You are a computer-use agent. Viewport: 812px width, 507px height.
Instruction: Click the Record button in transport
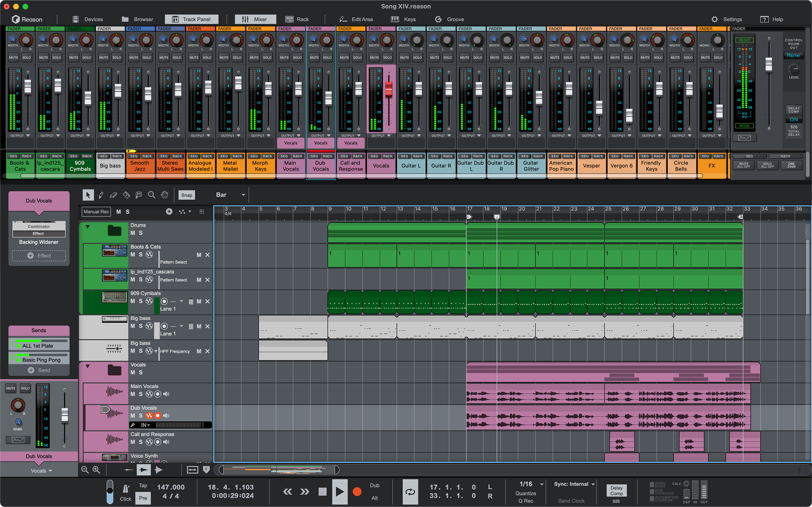pos(357,492)
